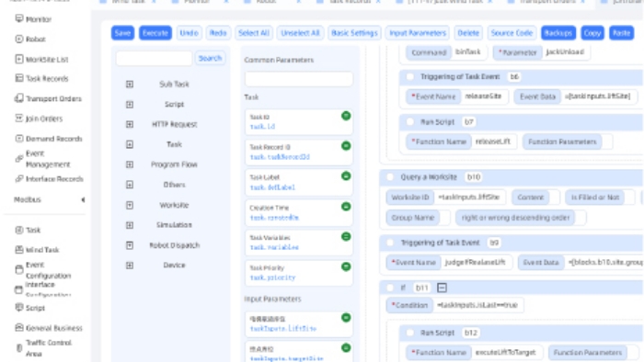Expand the Sub Task tree node
The width and height of the screenshot is (644, 362).
(130, 84)
